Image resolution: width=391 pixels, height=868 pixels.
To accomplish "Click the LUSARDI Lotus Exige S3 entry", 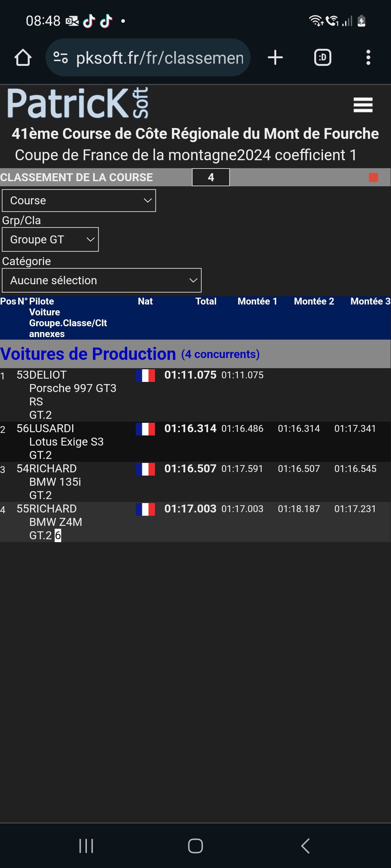I will point(66,442).
